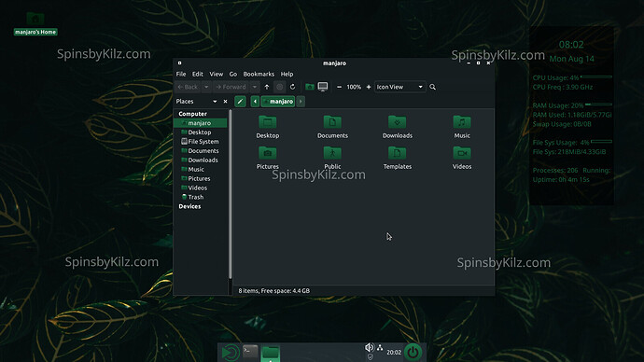Click the status bar free space text
Image resolution: width=644 pixels, height=362 pixels.
point(274,290)
